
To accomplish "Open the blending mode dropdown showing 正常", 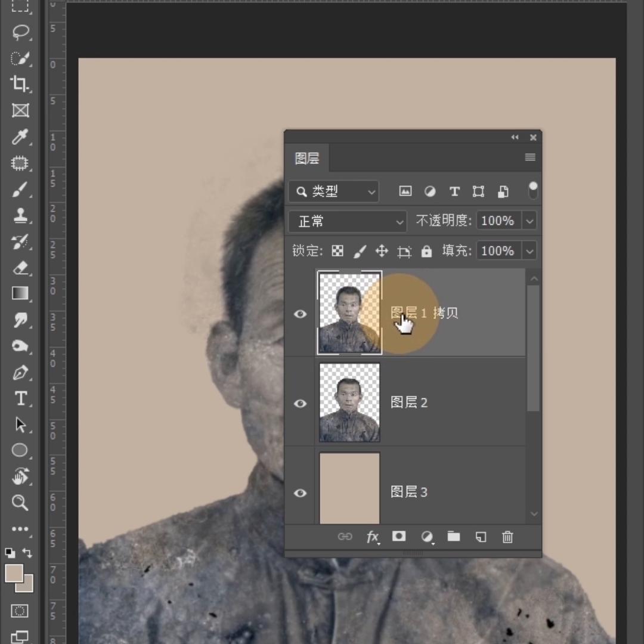I will pyautogui.click(x=348, y=221).
